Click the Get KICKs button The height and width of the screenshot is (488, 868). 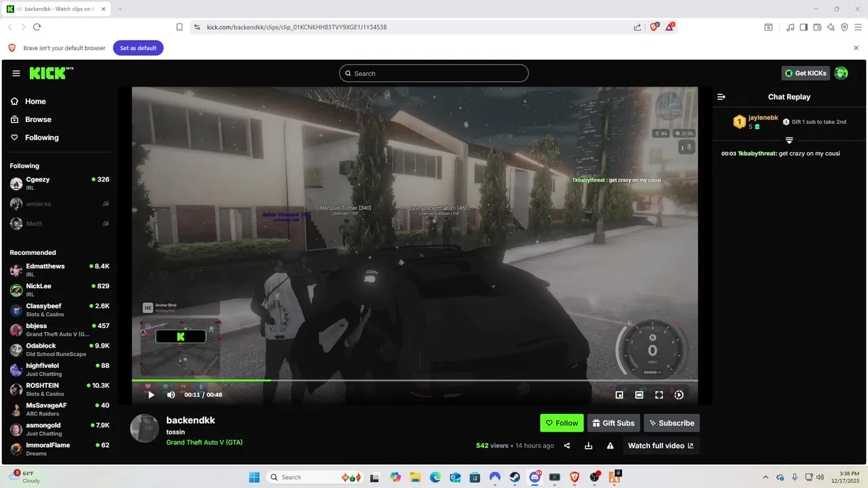coord(806,73)
